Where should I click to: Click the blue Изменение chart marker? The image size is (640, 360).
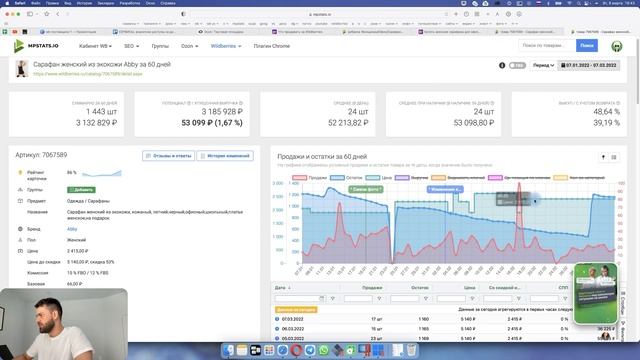click(445, 189)
